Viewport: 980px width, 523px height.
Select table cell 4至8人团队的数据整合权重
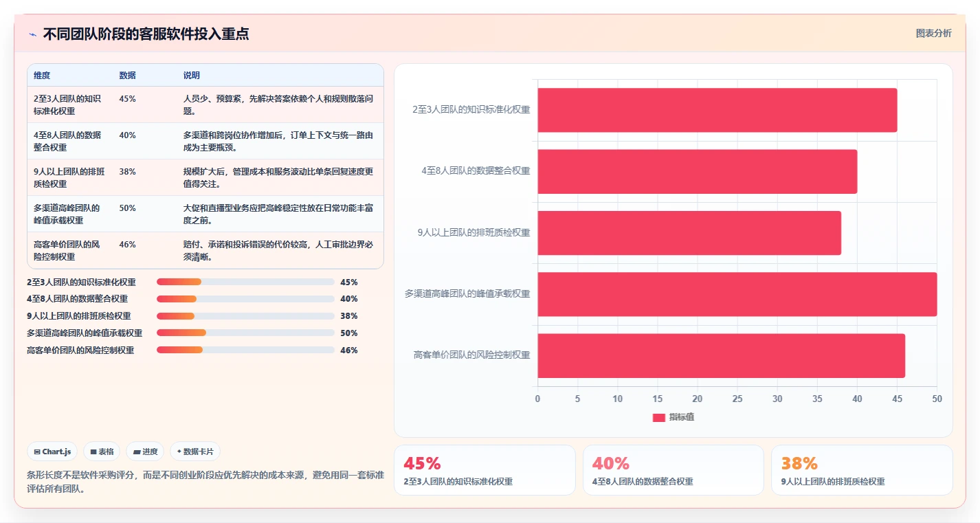click(69, 141)
